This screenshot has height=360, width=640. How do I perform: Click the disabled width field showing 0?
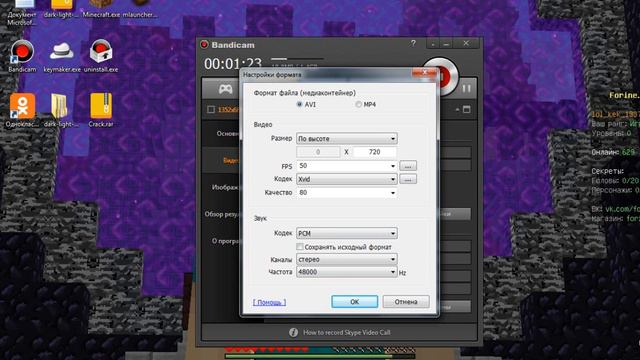click(318, 152)
